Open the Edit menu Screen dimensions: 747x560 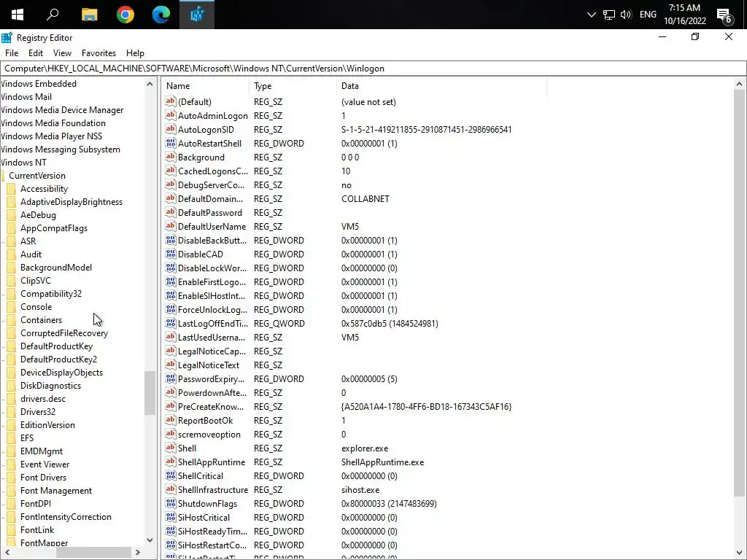(36, 52)
